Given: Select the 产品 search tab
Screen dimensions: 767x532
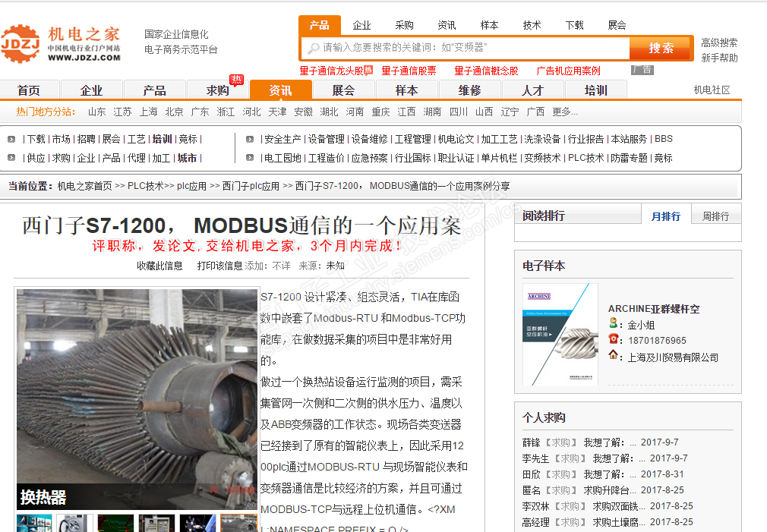Looking at the screenshot, I should pos(319,25).
